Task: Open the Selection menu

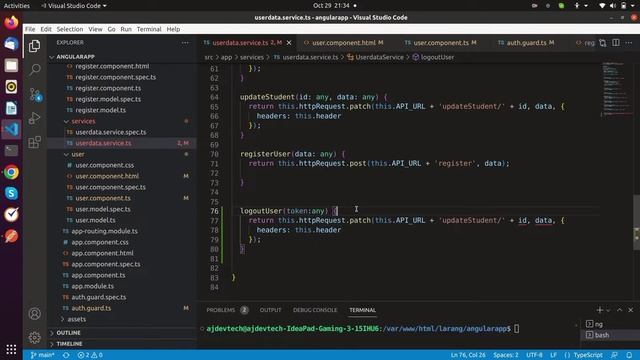Action: point(69,29)
